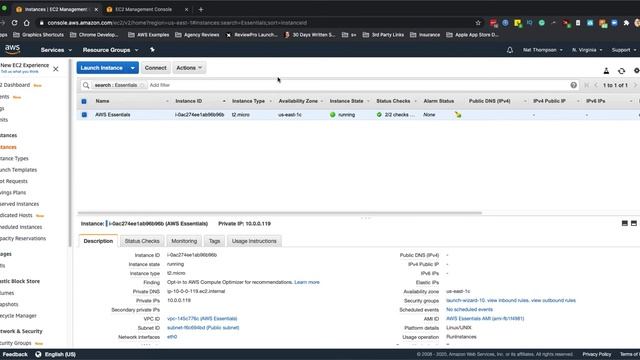Click No scheduled events link

tap(469, 309)
